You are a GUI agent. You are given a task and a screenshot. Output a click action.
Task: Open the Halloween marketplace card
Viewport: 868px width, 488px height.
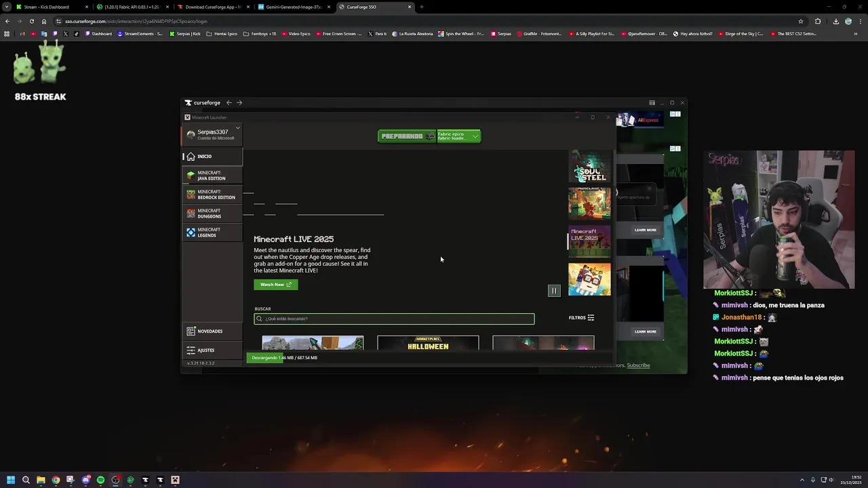tap(428, 343)
